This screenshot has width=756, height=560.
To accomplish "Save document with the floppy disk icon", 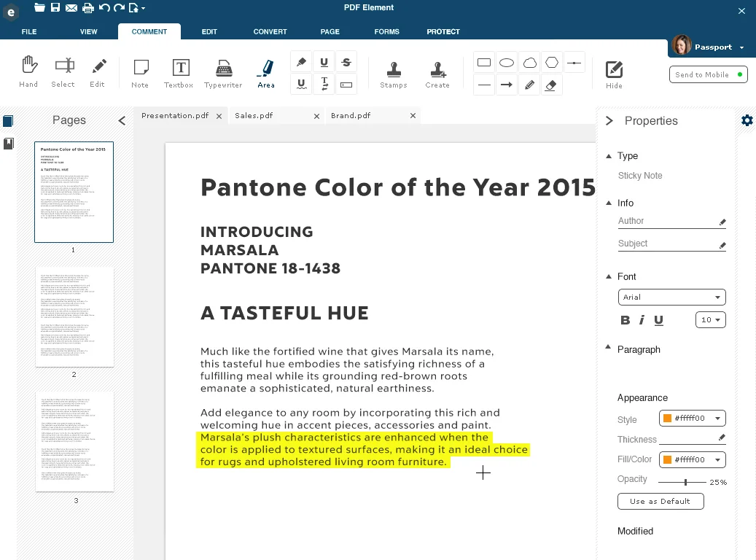I will (55, 7).
